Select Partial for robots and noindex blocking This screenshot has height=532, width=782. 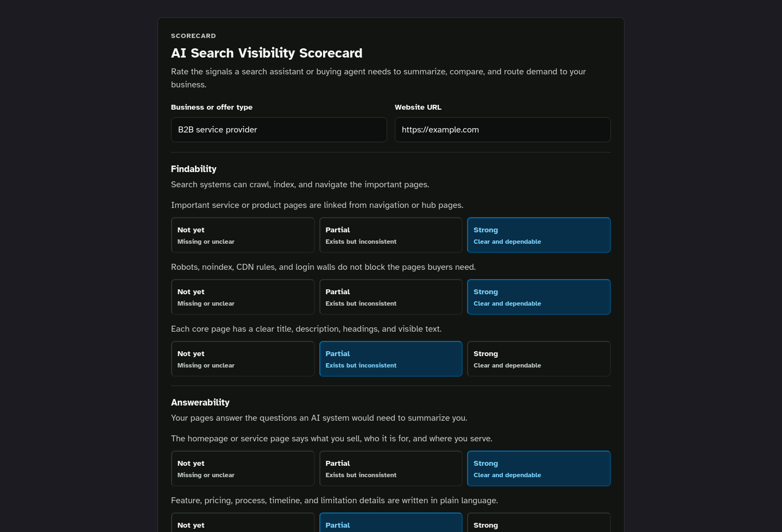point(390,297)
